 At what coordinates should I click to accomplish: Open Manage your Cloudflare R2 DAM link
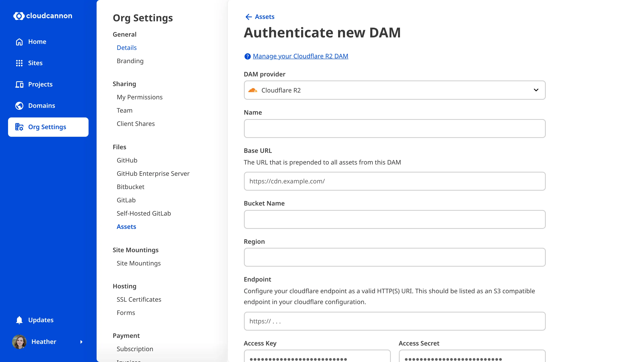[x=300, y=56]
